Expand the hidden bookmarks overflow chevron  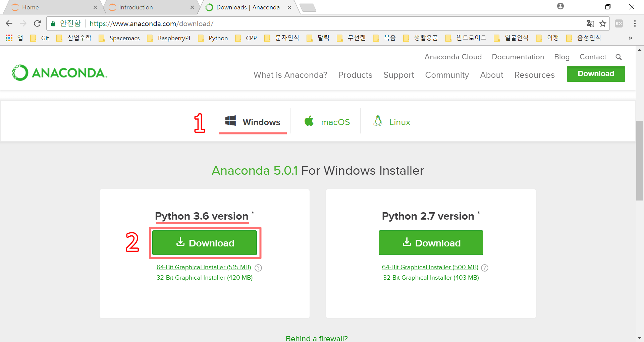(630, 38)
